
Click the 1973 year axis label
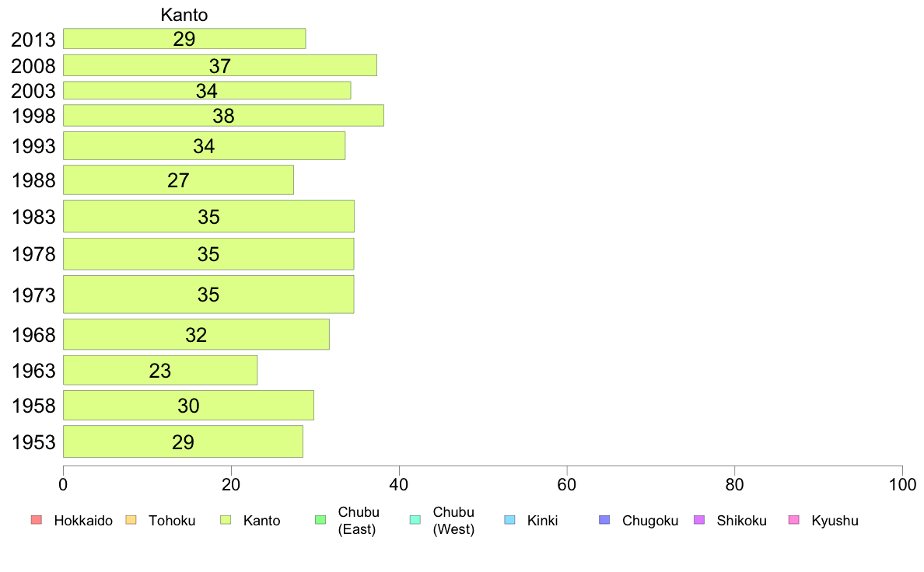(33, 295)
